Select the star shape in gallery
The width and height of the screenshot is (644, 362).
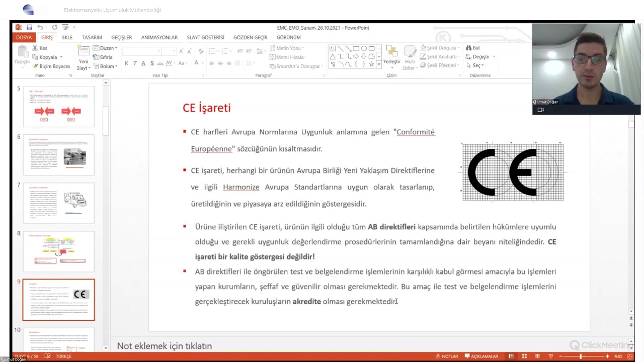coord(371,64)
